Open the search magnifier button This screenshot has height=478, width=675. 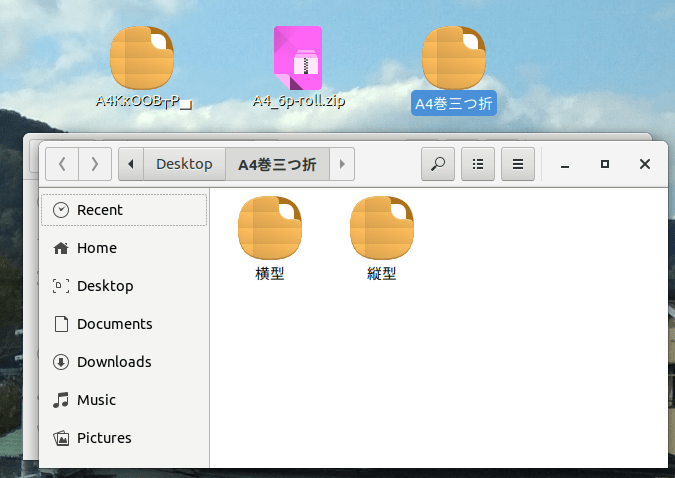pyautogui.click(x=438, y=164)
